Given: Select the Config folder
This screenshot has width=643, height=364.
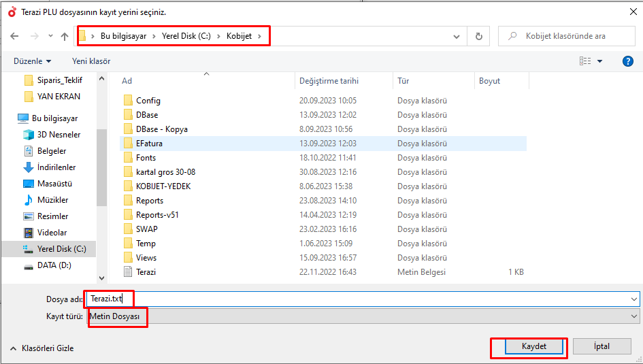Looking at the screenshot, I should (142, 101).
